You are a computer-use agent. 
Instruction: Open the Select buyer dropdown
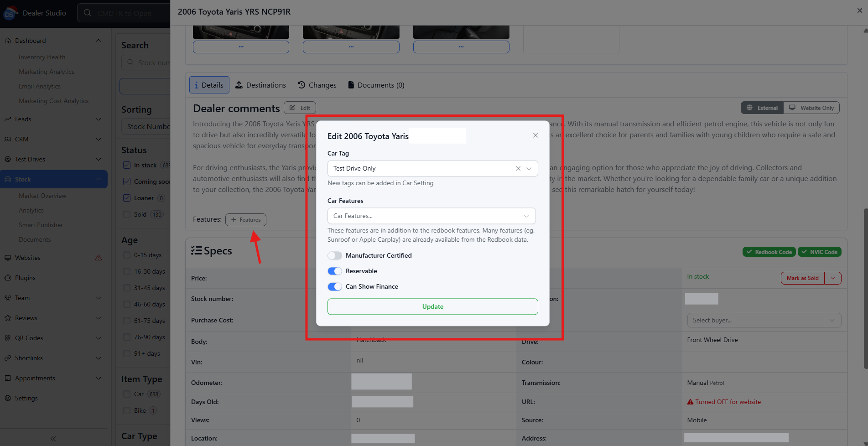[x=764, y=320]
